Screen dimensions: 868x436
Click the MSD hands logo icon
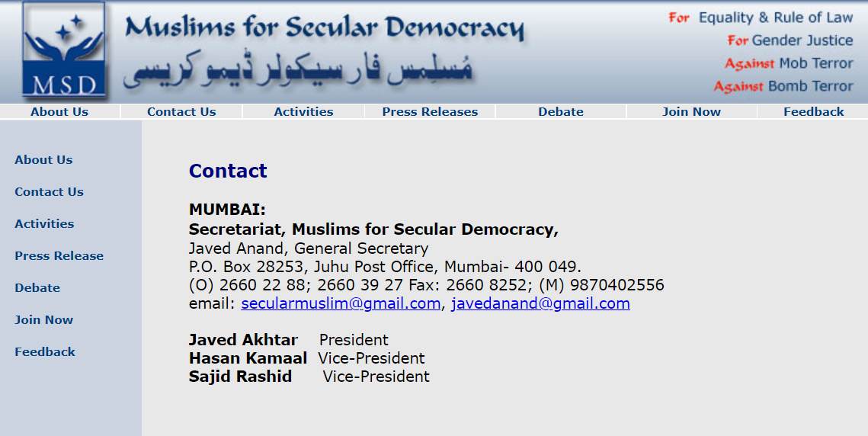[64, 50]
